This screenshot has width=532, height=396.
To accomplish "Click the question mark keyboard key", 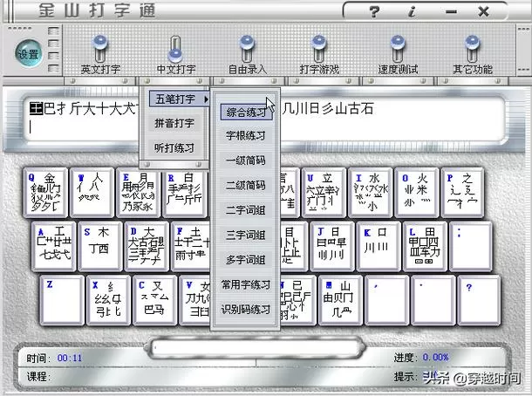I will pos(479,300).
